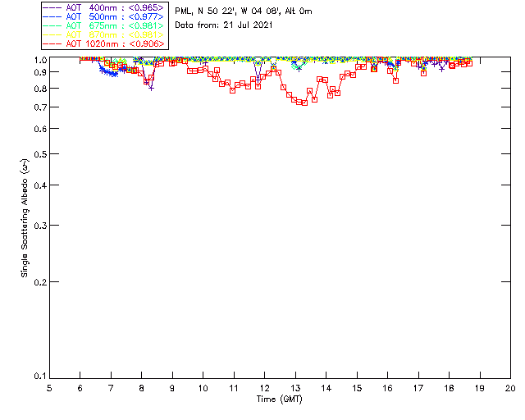Image resolution: width=525 pixels, height=420 pixels.
Task: Click the AOT 400nm legend entry
Action: pyautogui.click(x=103, y=7)
